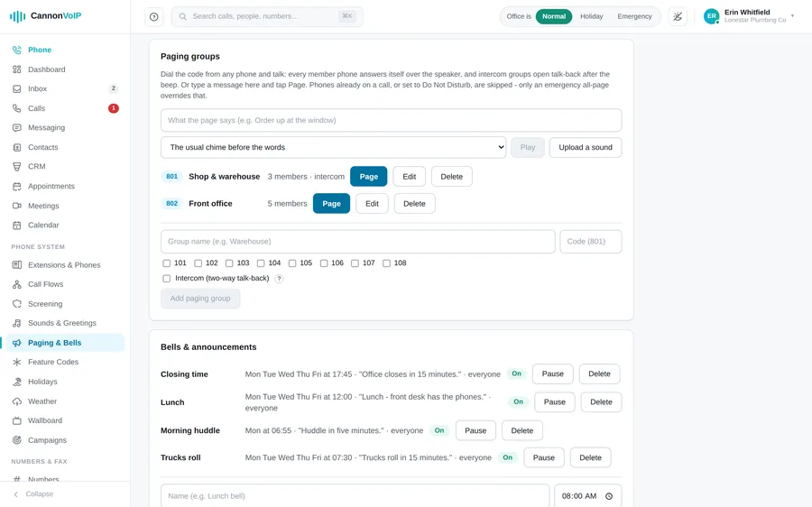Click the Feature Codes asterisk icon
812x507 pixels.
17,362
